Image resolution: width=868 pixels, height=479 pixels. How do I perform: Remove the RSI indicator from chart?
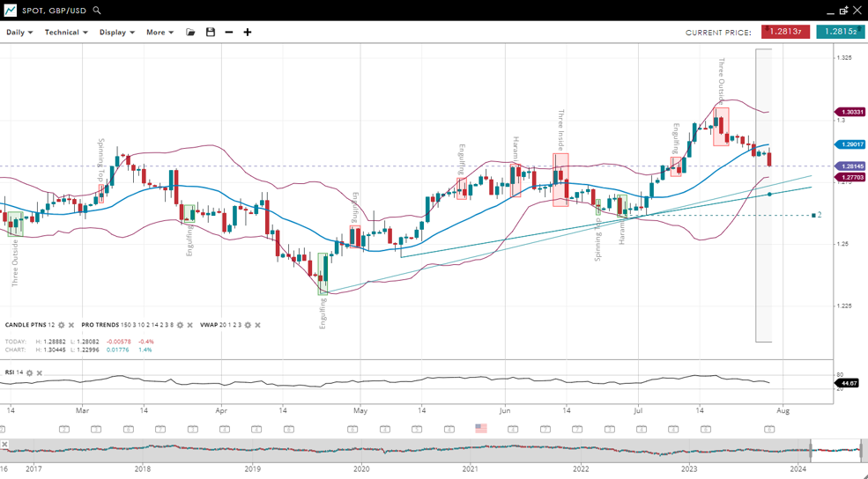40,373
